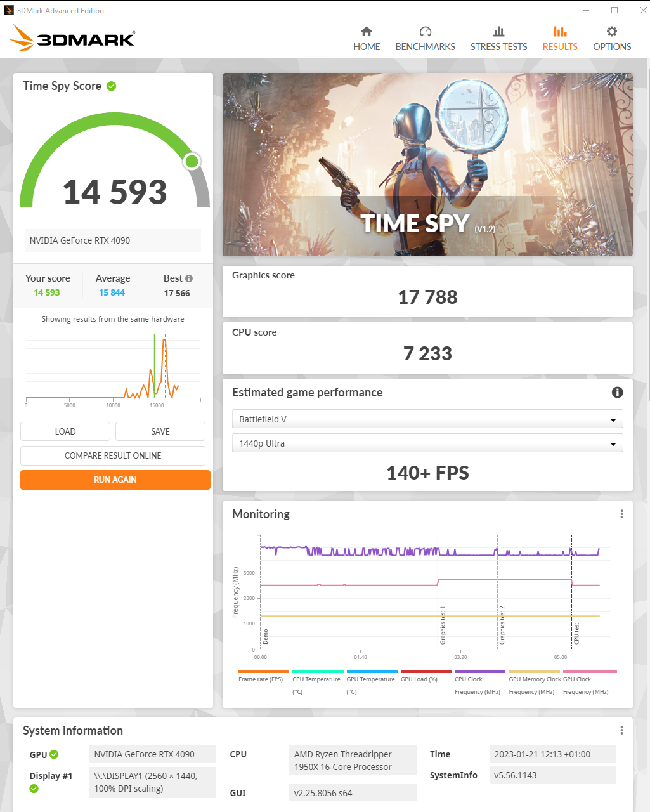Click the 3DMark icon in the title bar

tap(8, 10)
